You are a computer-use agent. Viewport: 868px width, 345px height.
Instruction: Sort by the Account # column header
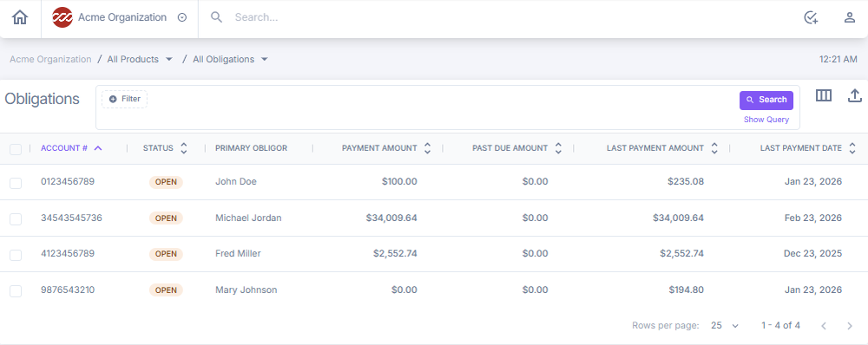click(71, 148)
